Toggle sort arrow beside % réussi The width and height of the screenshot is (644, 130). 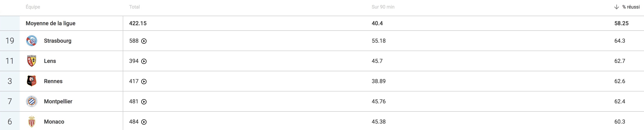click(x=617, y=7)
